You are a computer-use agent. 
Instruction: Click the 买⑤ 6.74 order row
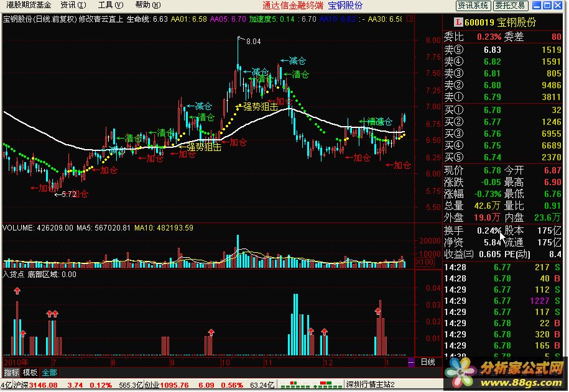(502, 157)
